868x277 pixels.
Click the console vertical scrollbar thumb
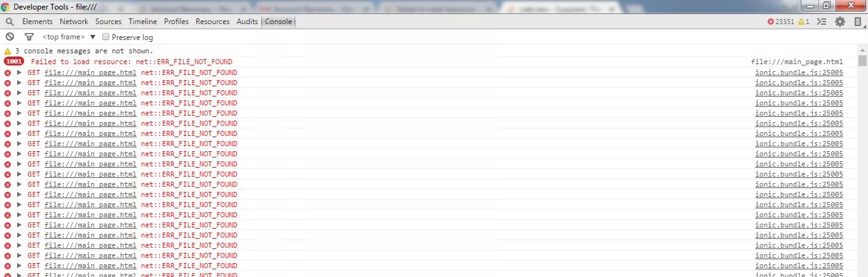[862, 61]
